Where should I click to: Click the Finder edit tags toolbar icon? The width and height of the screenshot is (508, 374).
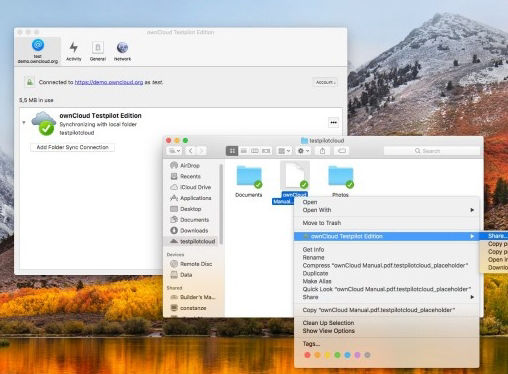point(342,151)
